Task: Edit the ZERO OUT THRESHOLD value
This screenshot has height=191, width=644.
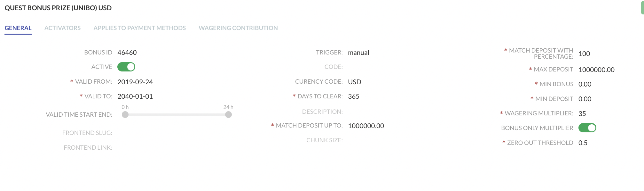Action: [x=583, y=143]
